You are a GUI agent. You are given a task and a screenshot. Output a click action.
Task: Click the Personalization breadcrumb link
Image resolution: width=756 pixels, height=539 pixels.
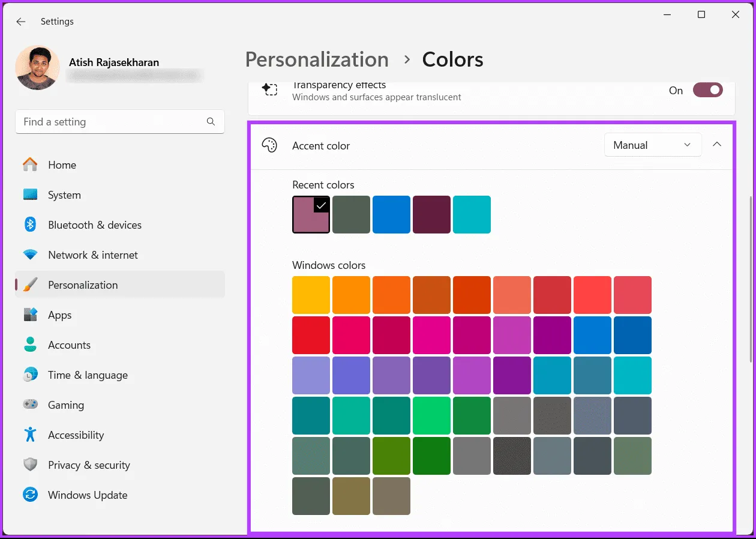(317, 59)
